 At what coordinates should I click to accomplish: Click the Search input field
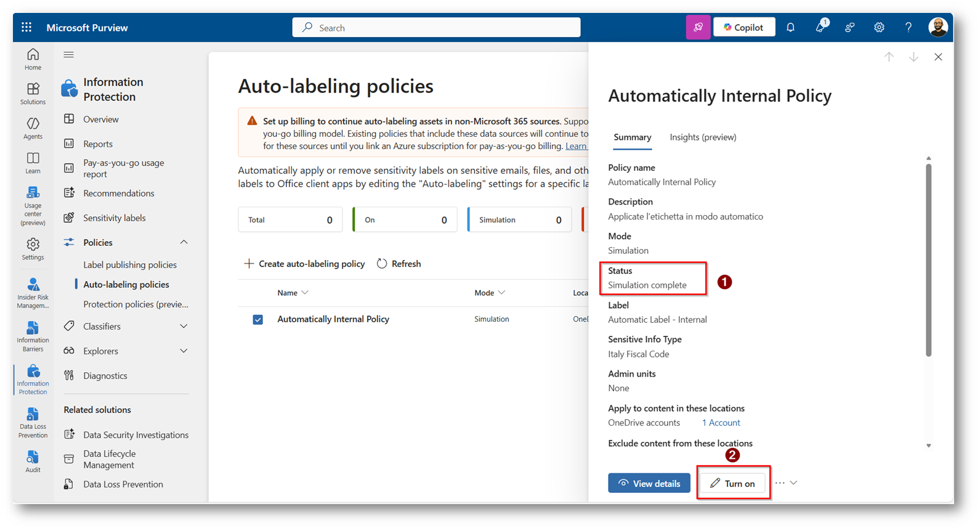pyautogui.click(x=436, y=27)
